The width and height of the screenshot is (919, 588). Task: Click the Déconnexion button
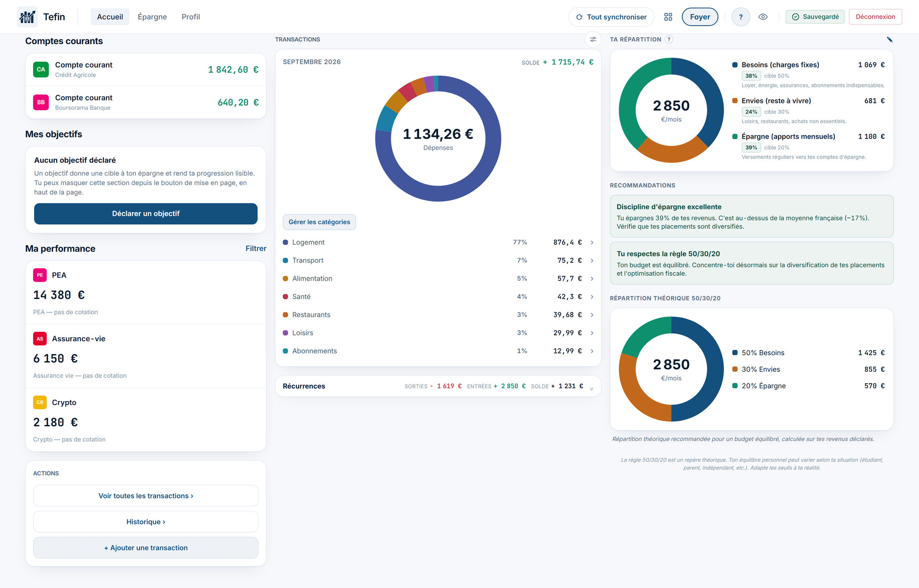tap(875, 17)
